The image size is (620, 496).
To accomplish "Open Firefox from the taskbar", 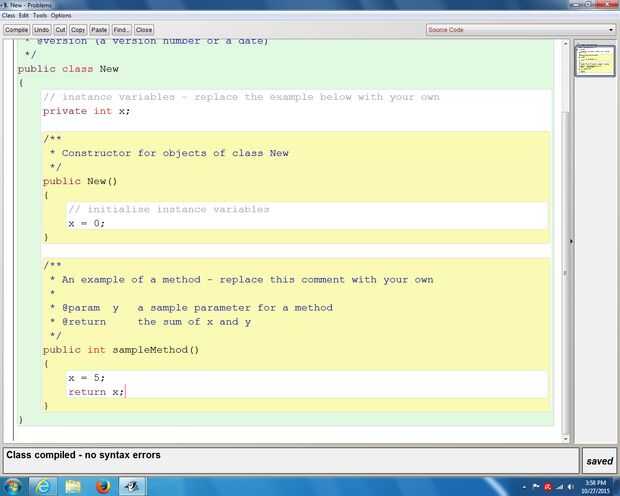I will (103, 487).
